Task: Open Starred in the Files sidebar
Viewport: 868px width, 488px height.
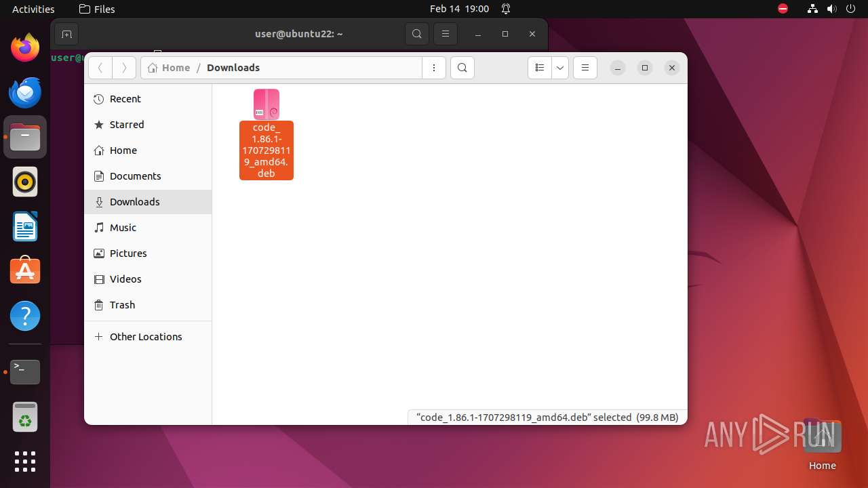Action: [148, 125]
